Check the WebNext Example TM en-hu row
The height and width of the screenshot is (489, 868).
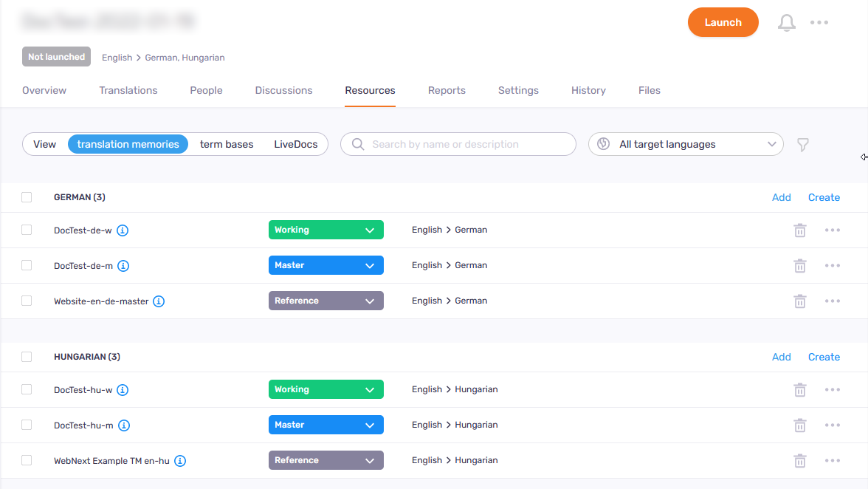[27, 460]
